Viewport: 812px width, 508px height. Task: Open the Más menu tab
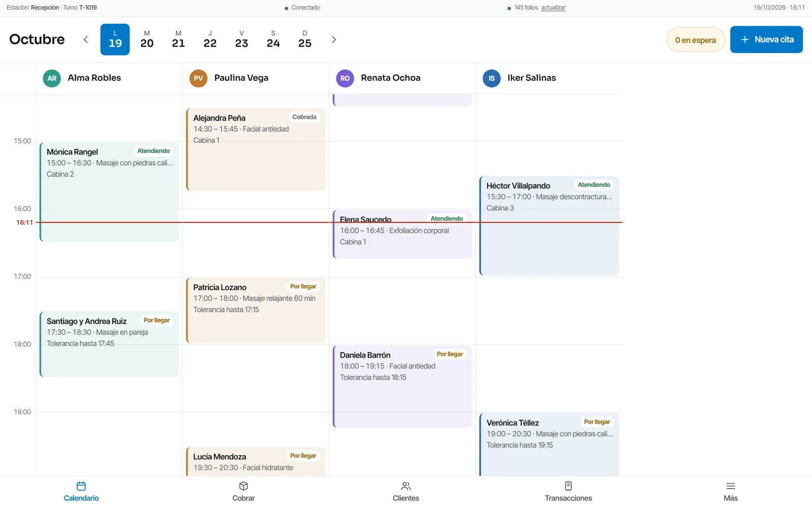(x=731, y=492)
